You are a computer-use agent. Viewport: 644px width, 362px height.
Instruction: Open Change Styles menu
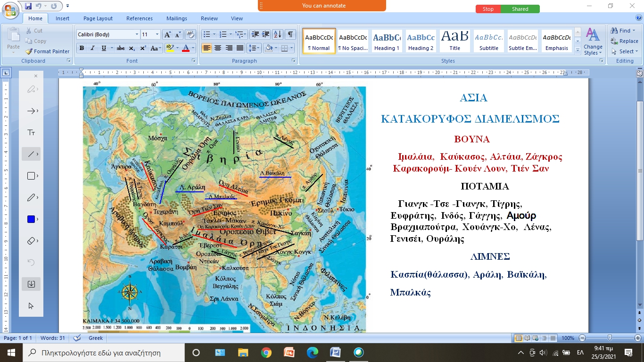coord(593,41)
